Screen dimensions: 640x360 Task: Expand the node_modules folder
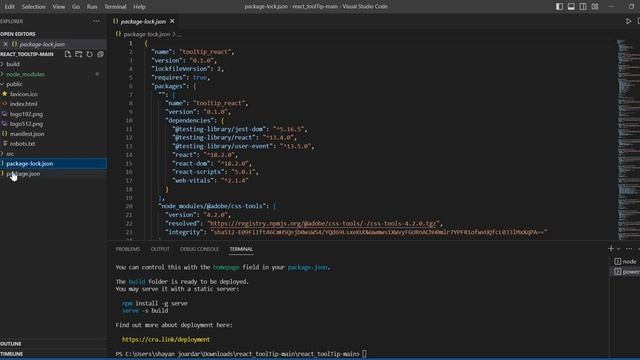(25, 74)
